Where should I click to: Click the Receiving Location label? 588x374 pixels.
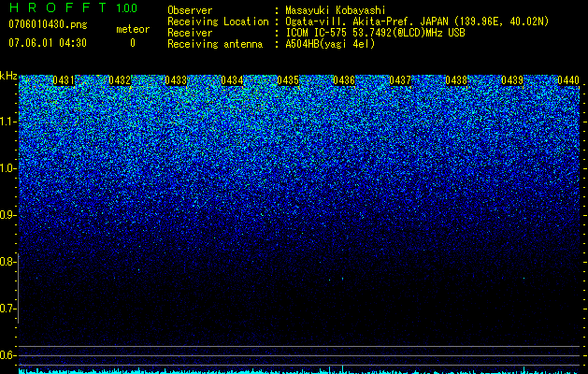[218, 22]
